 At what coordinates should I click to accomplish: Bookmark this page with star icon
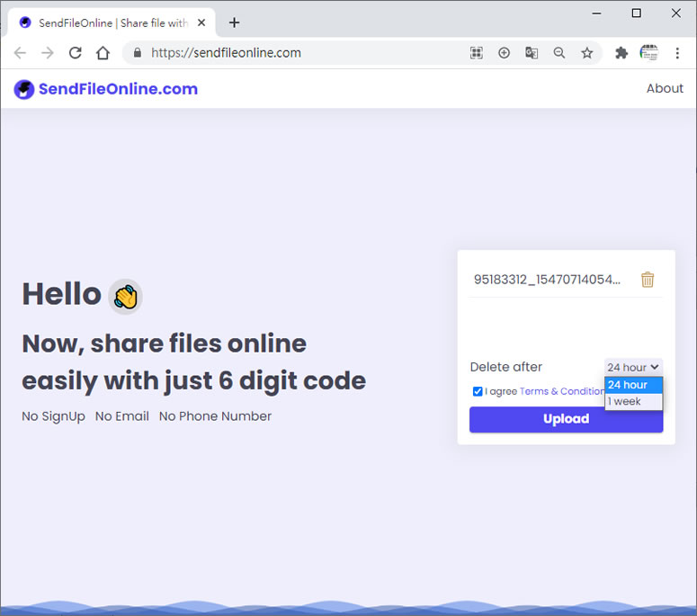[587, 53]
